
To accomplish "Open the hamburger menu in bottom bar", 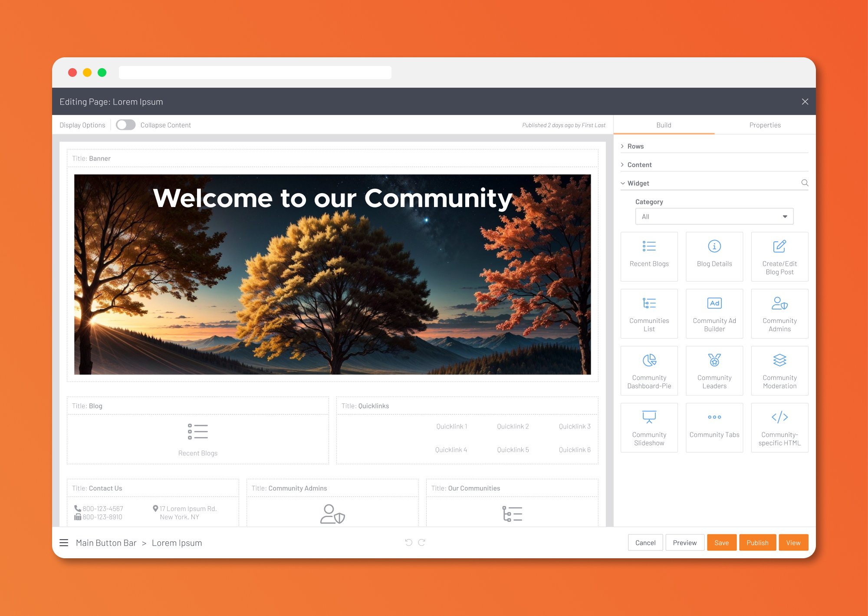I will (x=64, y=543).
